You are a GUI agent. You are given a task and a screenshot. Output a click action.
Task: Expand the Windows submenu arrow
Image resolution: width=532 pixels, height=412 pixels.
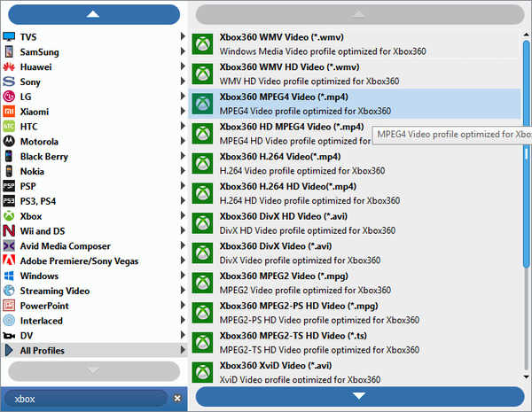click(183, 275)
